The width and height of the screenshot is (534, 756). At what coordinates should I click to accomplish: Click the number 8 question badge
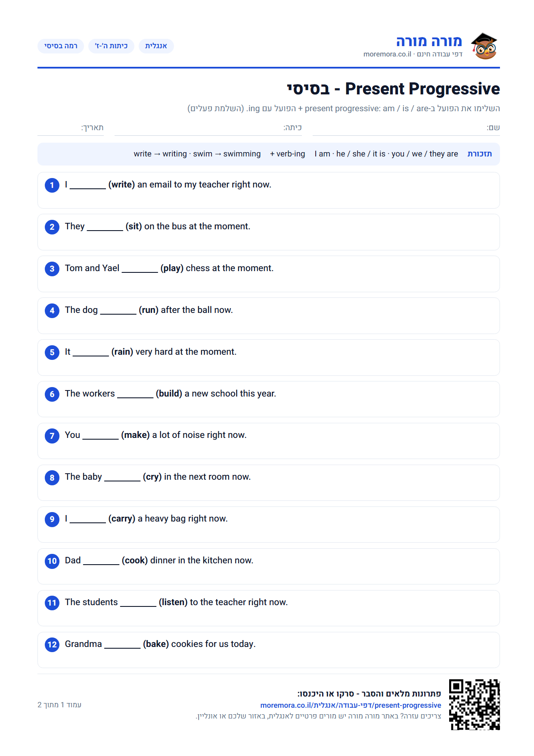click(52, 478)
